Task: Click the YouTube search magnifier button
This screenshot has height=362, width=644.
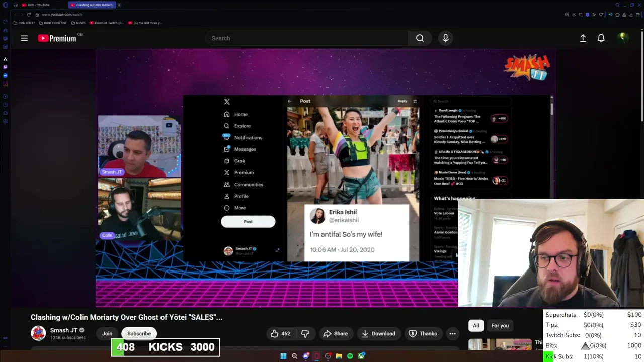Action: pos(420,38)
